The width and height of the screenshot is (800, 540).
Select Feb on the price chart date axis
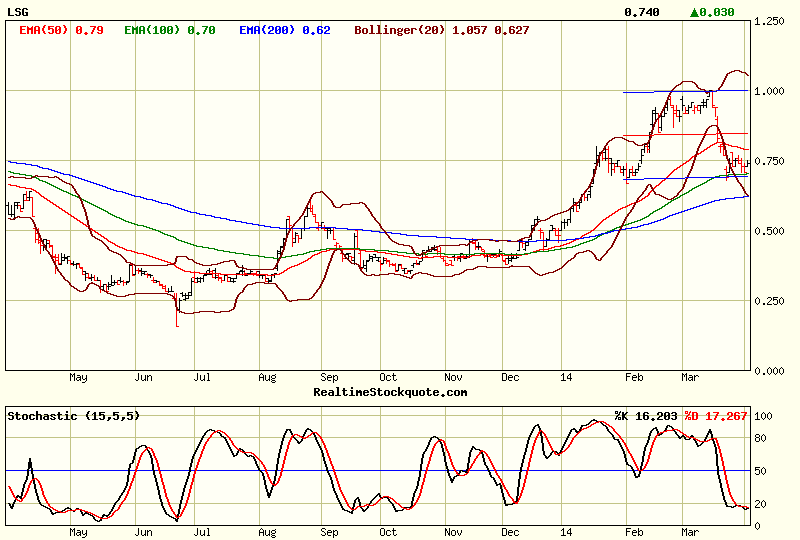coord(634,377)
